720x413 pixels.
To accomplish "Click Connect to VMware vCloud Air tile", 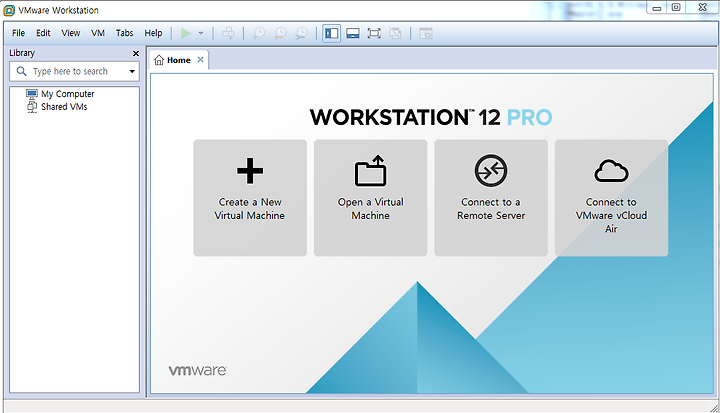I will [611, 198].
